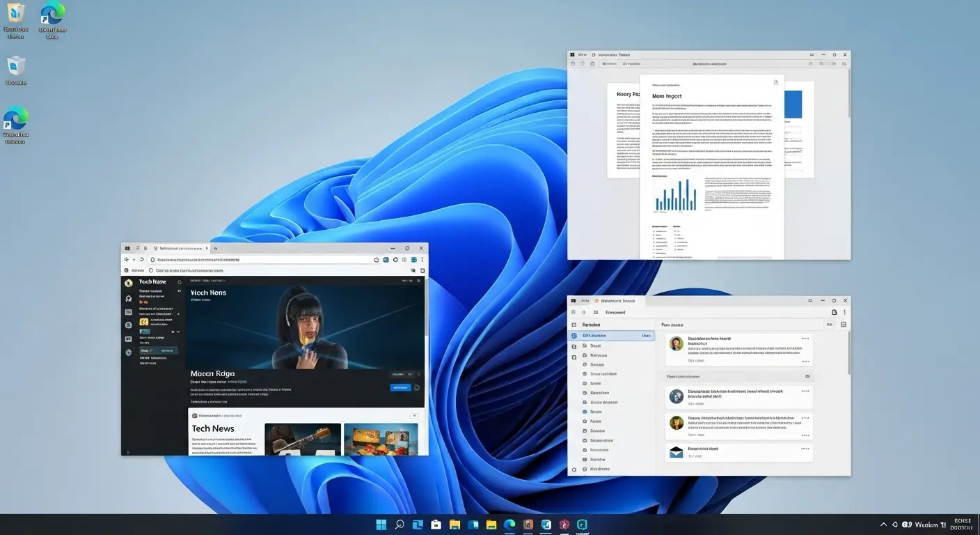Screen dimensions: 980x535
Task: Open the Windows Start menu
Action: 381,525
